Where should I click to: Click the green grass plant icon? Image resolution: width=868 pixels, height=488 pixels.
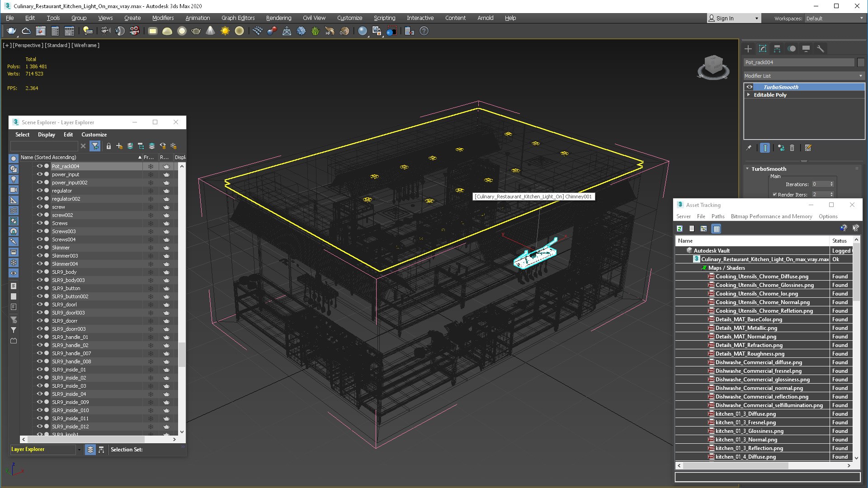click(315, 31)
